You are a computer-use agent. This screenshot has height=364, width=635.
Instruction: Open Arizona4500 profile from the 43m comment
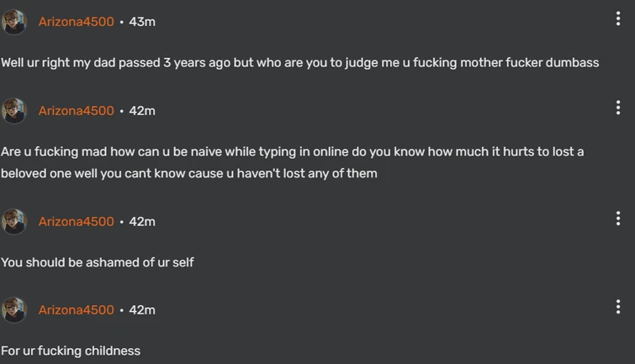[76, 22]
